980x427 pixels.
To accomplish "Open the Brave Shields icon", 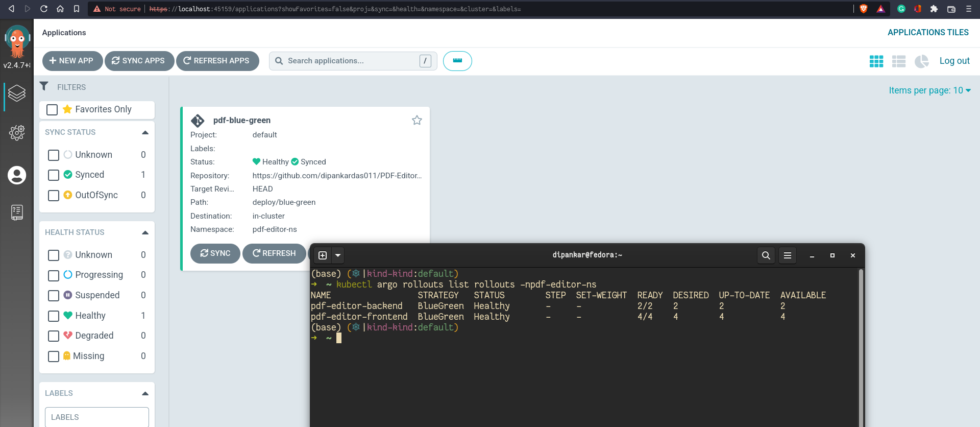I will [x=864, y=9].
